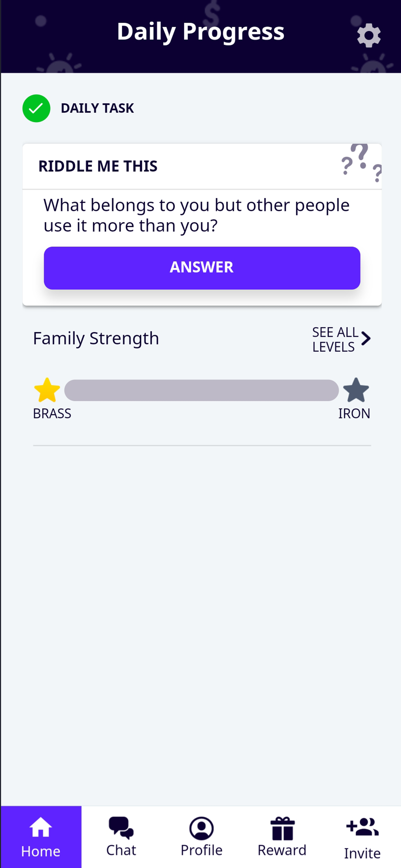Click the riddle question text
The height and width of the screenshot is (868, 401).
click(x=196, y=215)
